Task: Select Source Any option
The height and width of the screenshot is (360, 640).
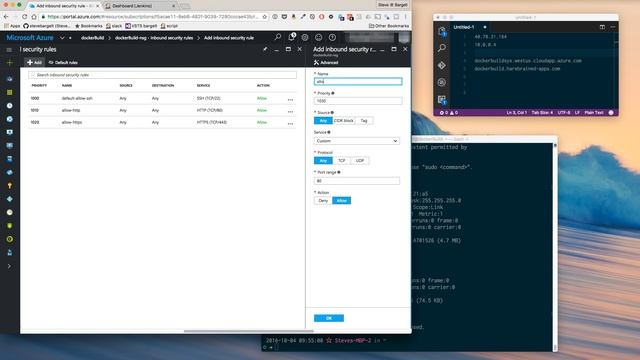Action: [323, 121]
